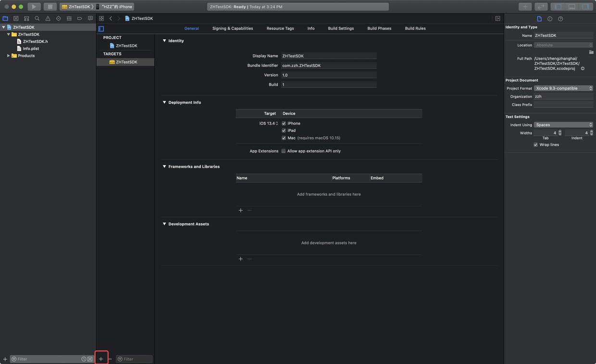Open Indent Using dropdown
596x364 pixels.
pos(563,125)
